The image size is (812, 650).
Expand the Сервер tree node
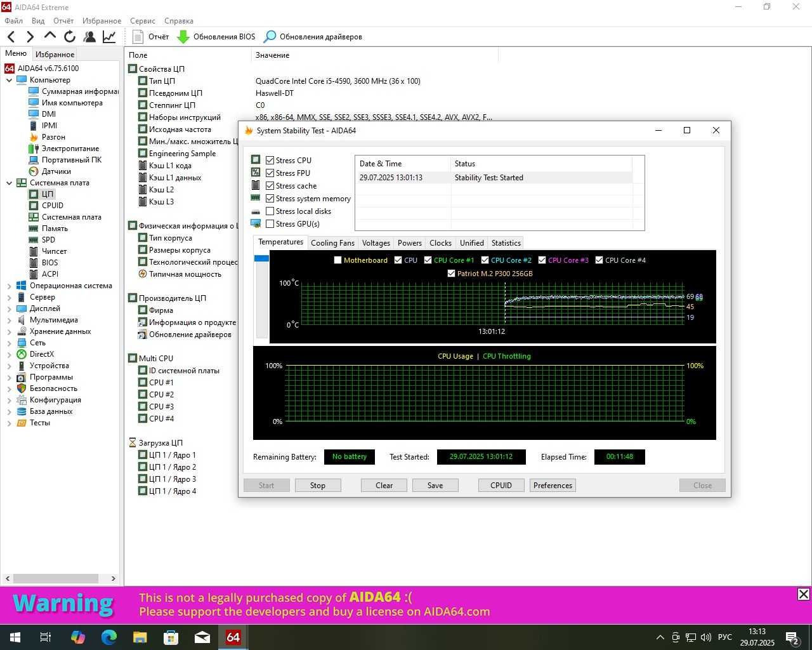9,297
